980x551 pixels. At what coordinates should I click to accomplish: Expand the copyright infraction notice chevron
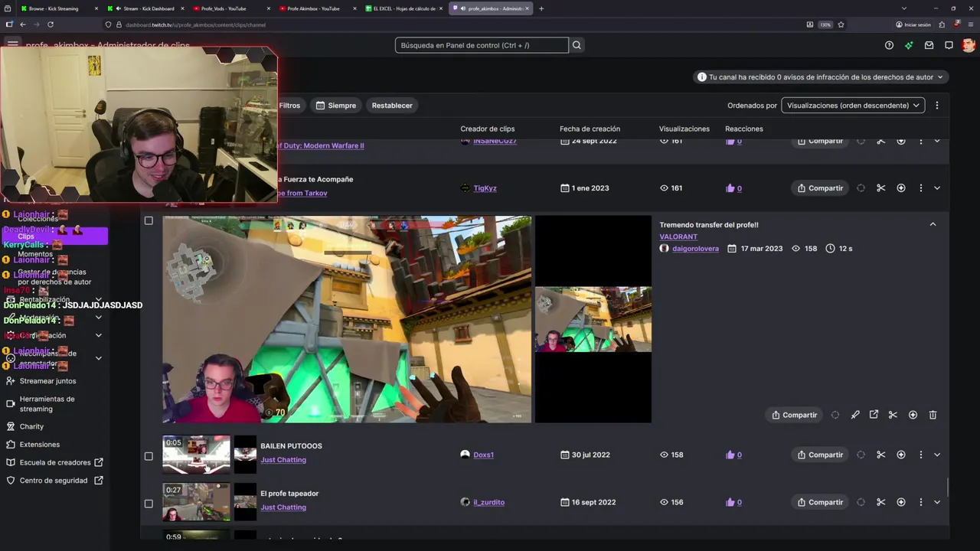coord(940,77)
